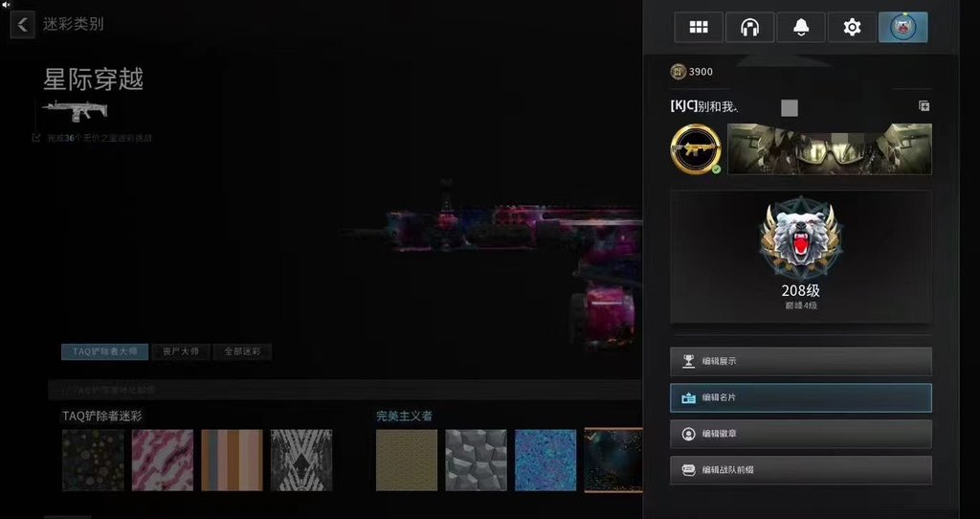Switch to the 全部迷彩 tab
The height and width of the screenshot is (519, 980).
pos(242,351)
